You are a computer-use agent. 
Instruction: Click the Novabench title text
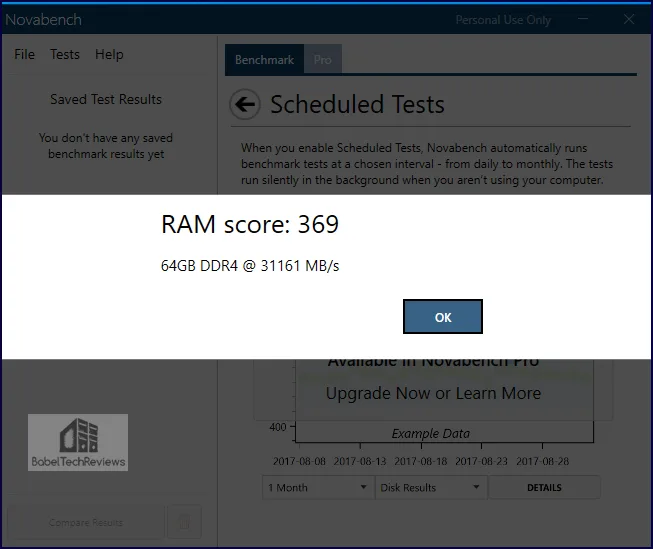click(x=43, y=20)
